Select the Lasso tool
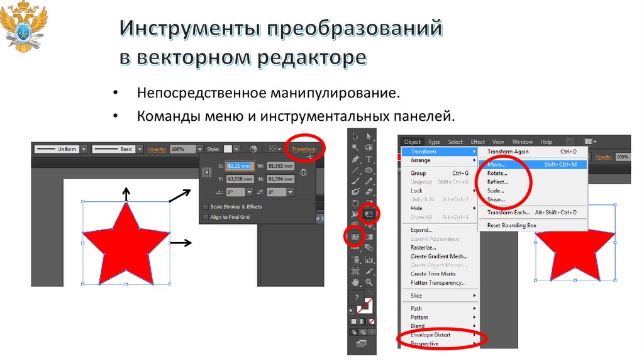This screenshot has height=361, width=644. 369,147
